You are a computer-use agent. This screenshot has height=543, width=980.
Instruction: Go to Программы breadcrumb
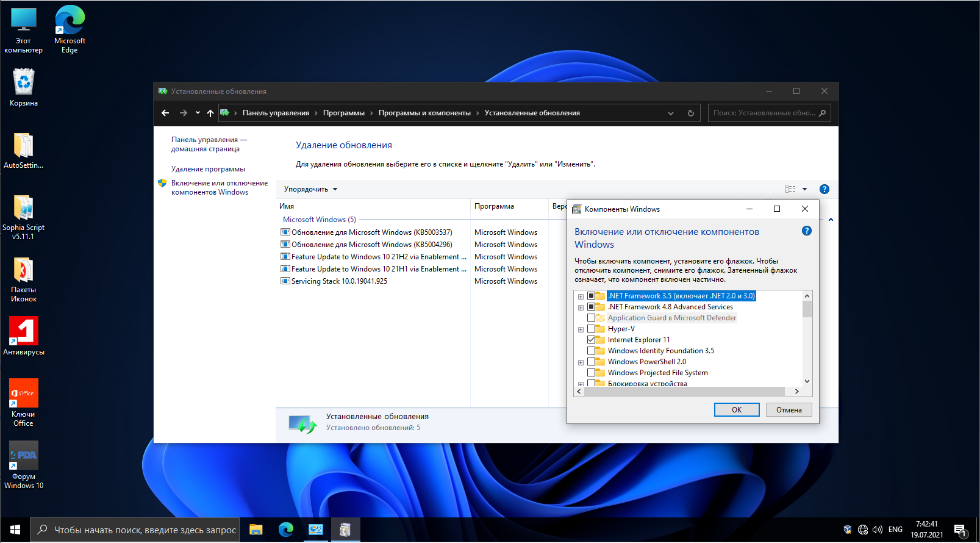[344, 113]
